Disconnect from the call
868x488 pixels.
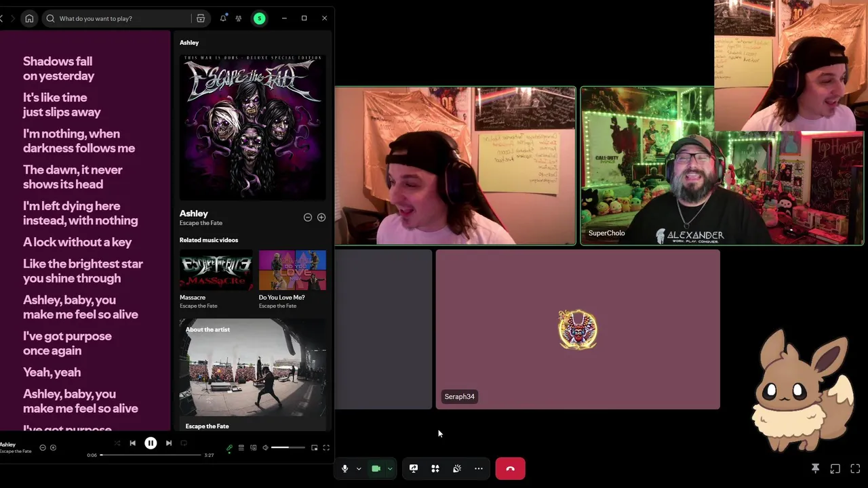510,468
